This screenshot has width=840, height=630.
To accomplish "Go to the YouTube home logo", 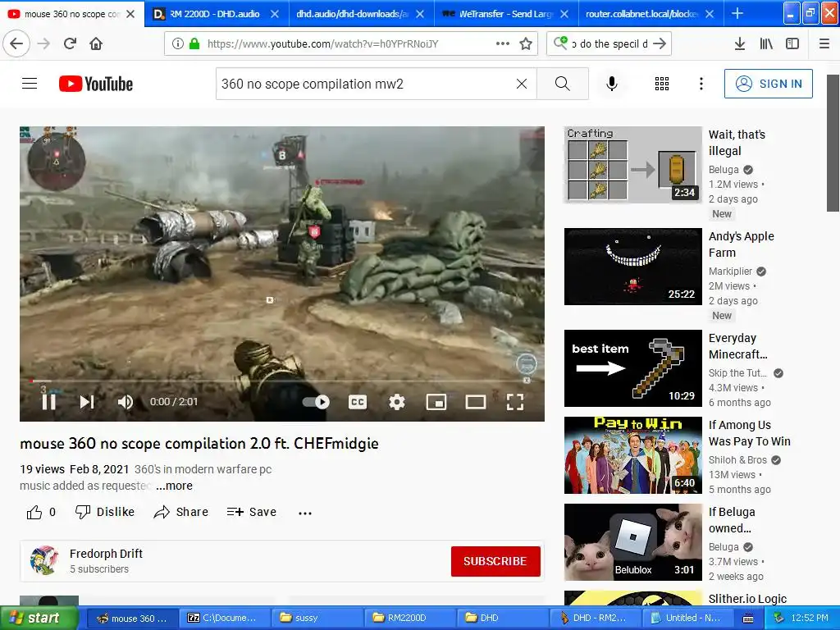I will coord(96,84).
